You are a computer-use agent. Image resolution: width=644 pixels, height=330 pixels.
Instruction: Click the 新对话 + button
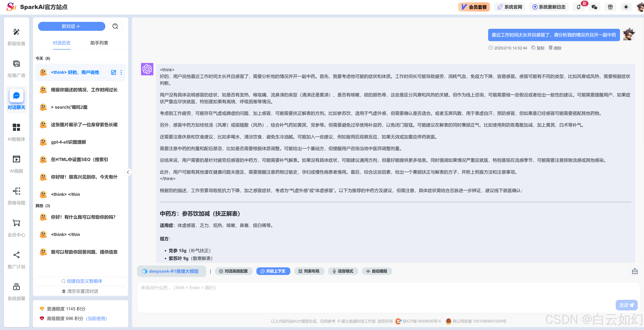click(x=72, y=26)
